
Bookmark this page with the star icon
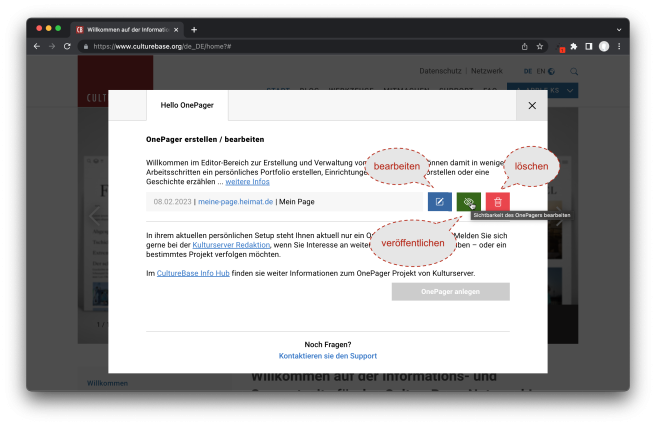coord(540,46)
